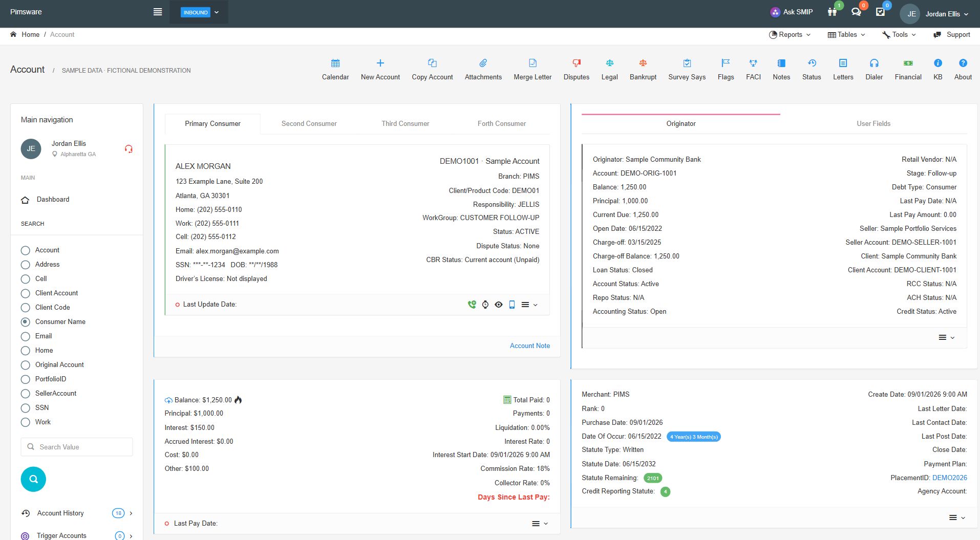Select the Consumer Name radio button
This screenshot has height=540, width=980.
click(x=25, y=322)
